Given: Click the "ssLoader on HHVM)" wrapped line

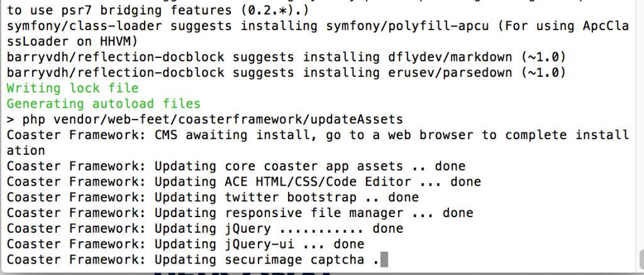Looking at the screenshot, I should point(73,41).
